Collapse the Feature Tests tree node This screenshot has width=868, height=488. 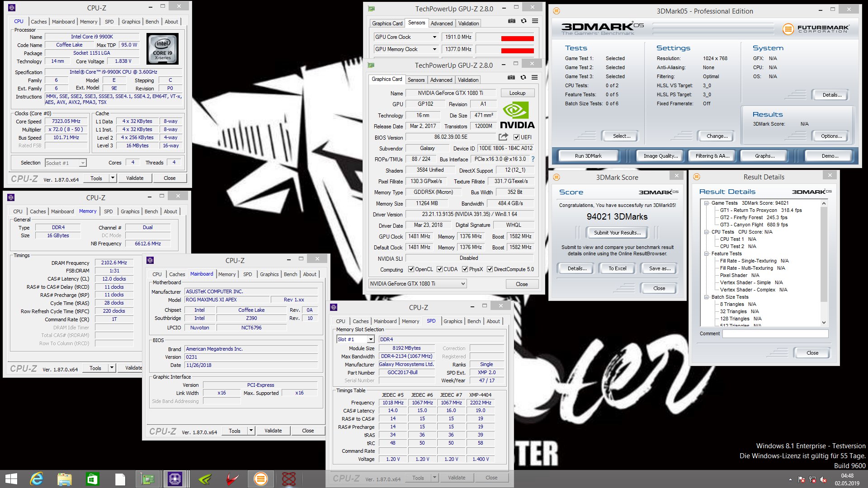pyautogui.click(x=706, y=253)
